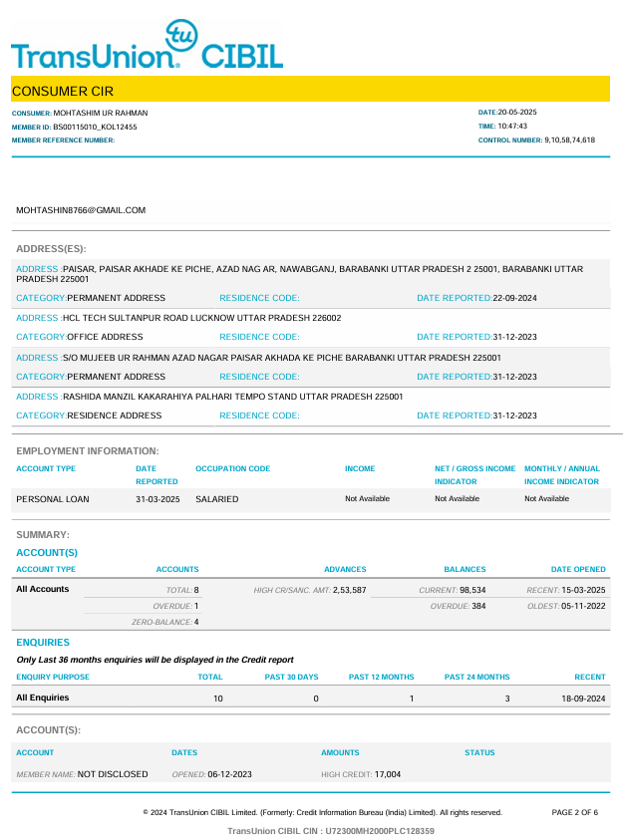Select total accounts value 8

pyautogui.click(x=196, y=590)
